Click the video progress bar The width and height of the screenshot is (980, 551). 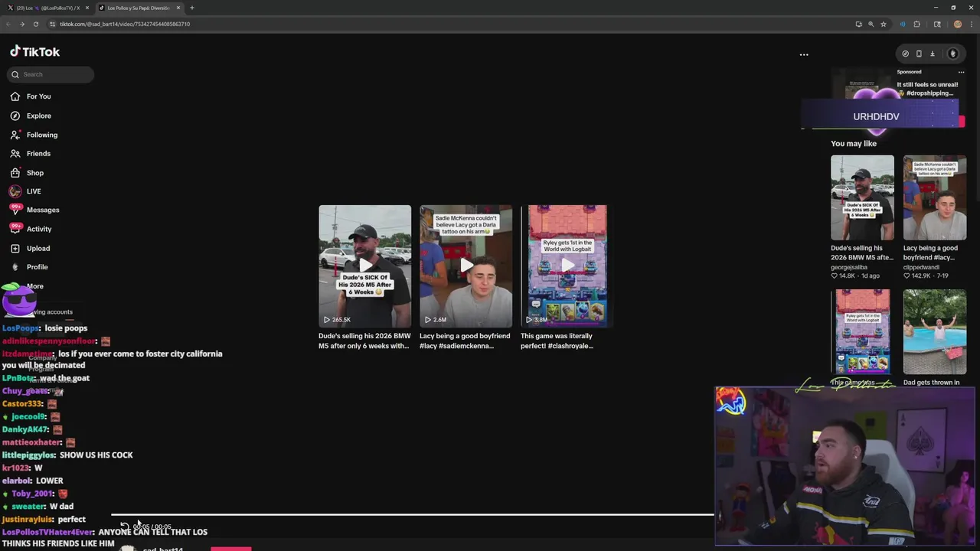tap(413, 515)
